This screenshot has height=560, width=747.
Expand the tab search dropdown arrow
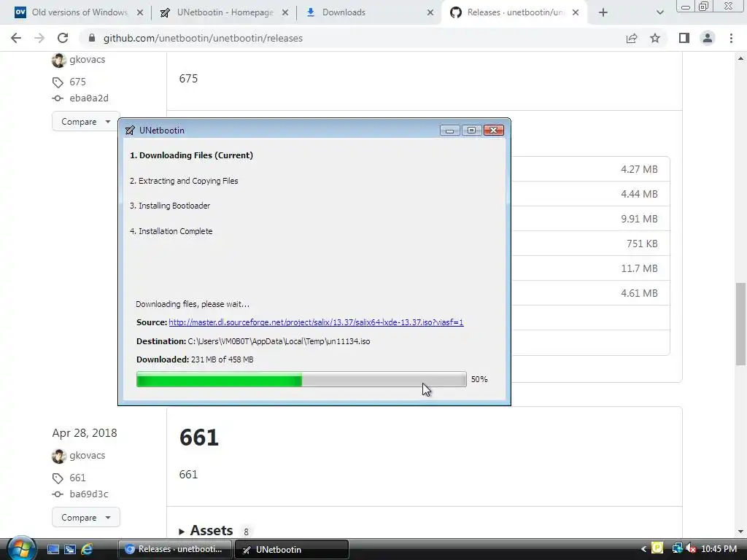659,12
